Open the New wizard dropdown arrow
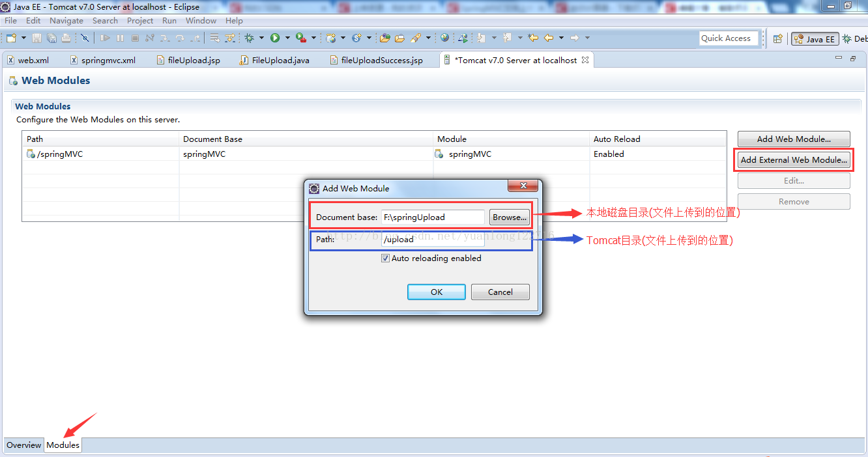The width and height of the screenshot is (868, 457). point(23,38)
